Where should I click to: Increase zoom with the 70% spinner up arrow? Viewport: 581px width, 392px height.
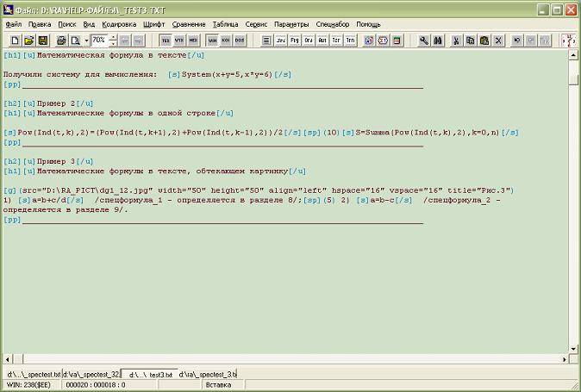tap(113, 38)
